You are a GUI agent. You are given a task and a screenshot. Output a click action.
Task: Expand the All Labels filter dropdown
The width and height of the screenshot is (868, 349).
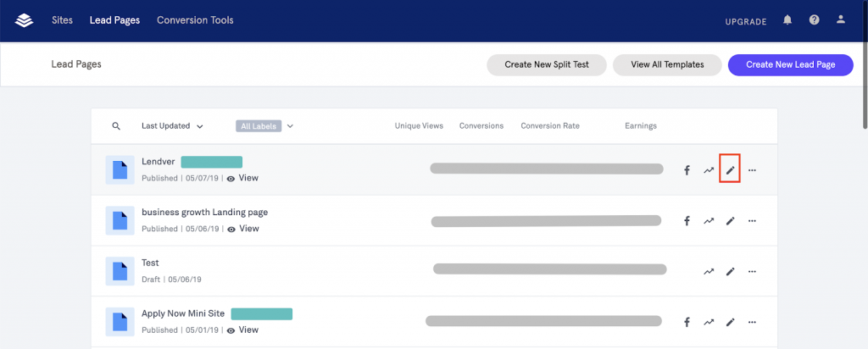point(264,126)
